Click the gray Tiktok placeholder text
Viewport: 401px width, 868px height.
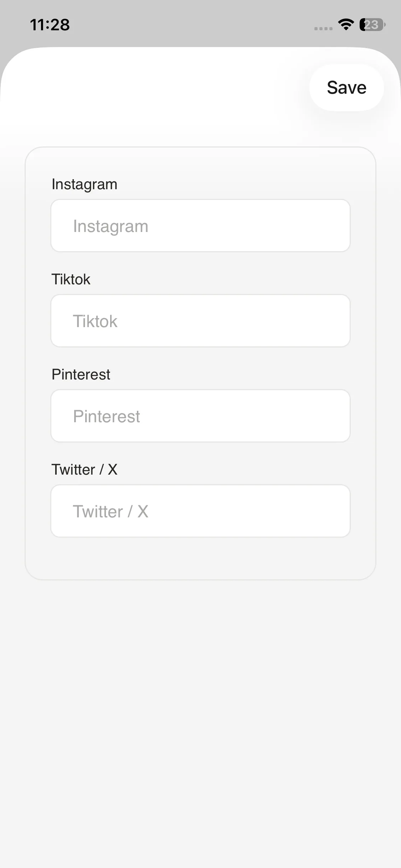coord(95,321)
